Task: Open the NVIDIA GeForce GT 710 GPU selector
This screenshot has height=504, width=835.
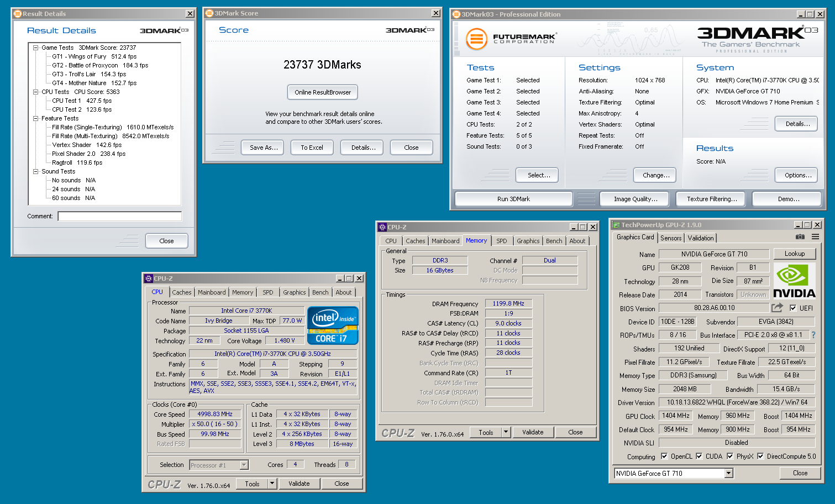Action: click(x=728, y=473)
